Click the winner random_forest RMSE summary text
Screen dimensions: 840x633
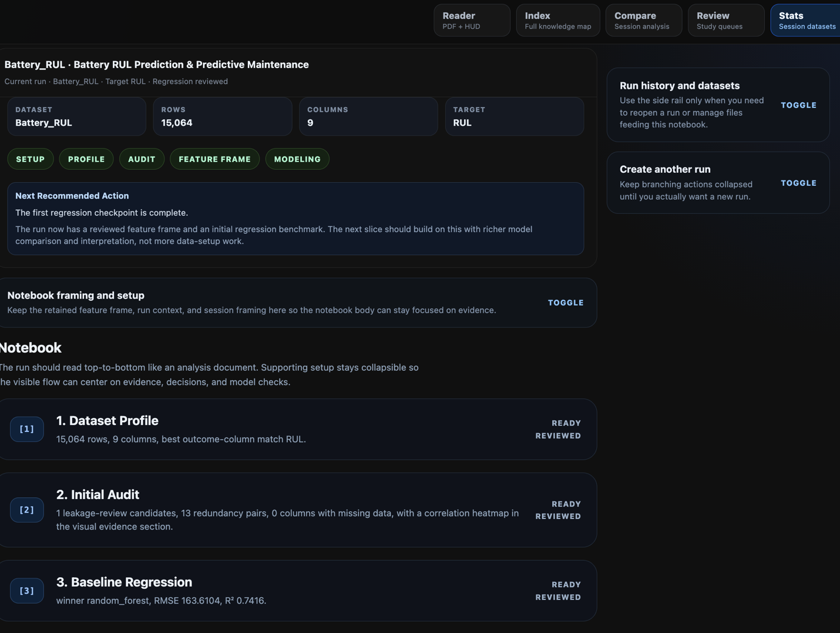tap(161, 601)
